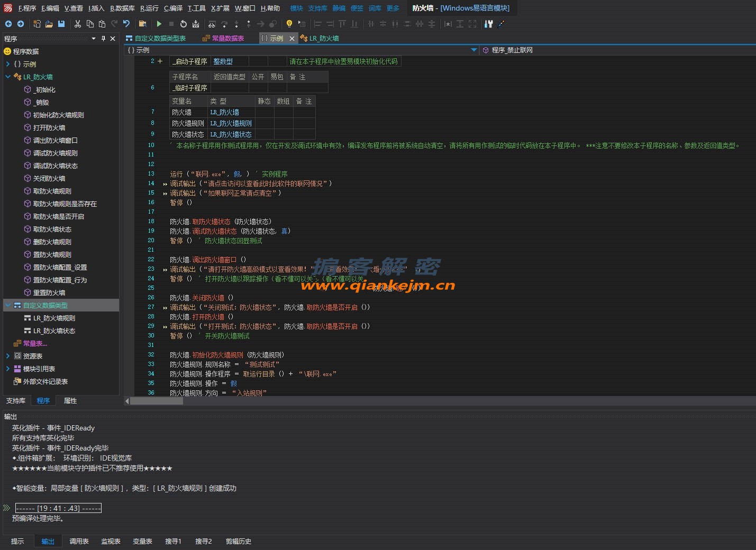Select 打开防火墙 in program tree
The height and width of the screenshot is (550, 756).
click(49, 127)
